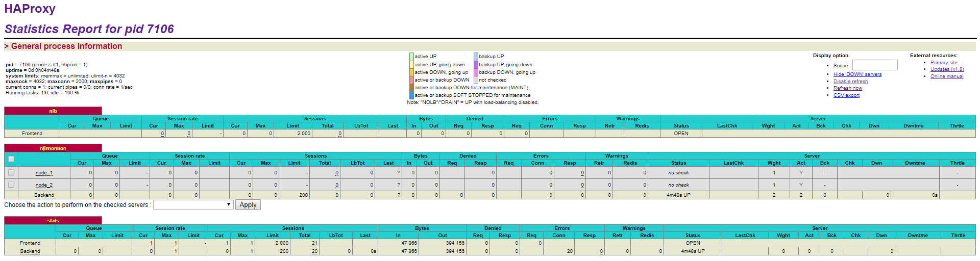Click the 'backup DOWN, going up' pink swatch
The width and height of the screenshot is (980, 261).
pyautogui.click(x=476, y=72)
